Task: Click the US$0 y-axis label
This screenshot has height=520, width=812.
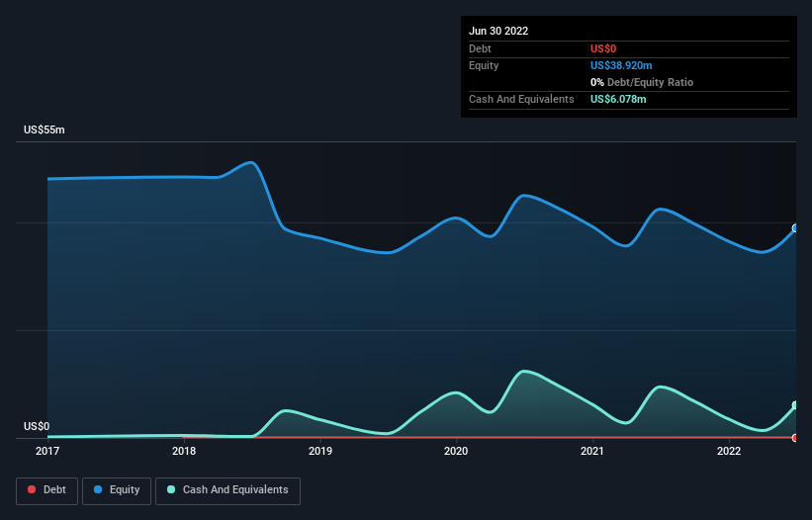Action: tap(37, 426)
